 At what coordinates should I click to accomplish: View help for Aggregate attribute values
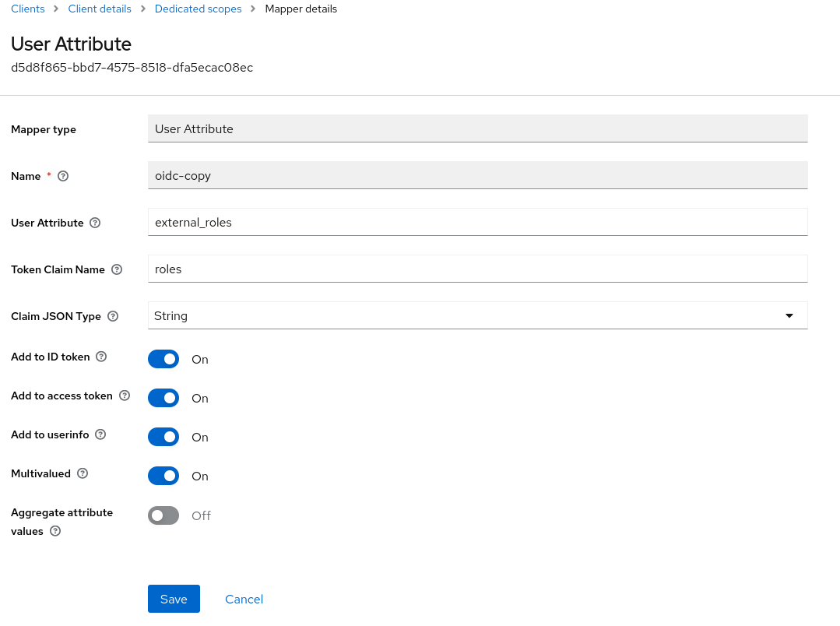54,531
